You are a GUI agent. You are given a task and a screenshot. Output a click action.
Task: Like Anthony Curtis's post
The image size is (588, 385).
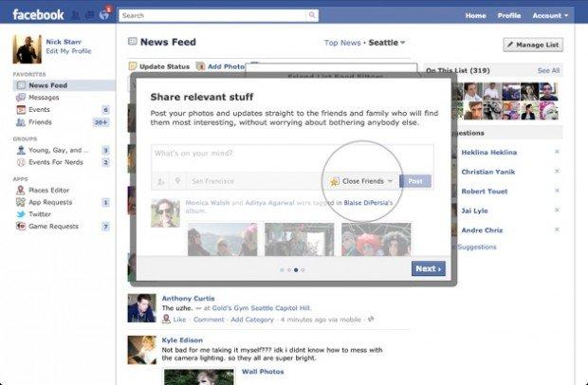point(179,320)
